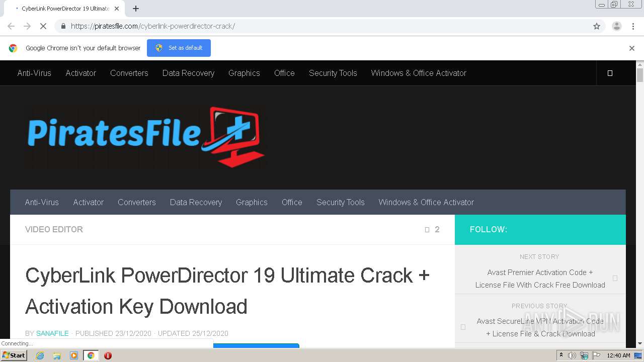Viewport: 644px width, 362px height.
Task: Open Data Recovery in top black menu
Action: (188, 73)
